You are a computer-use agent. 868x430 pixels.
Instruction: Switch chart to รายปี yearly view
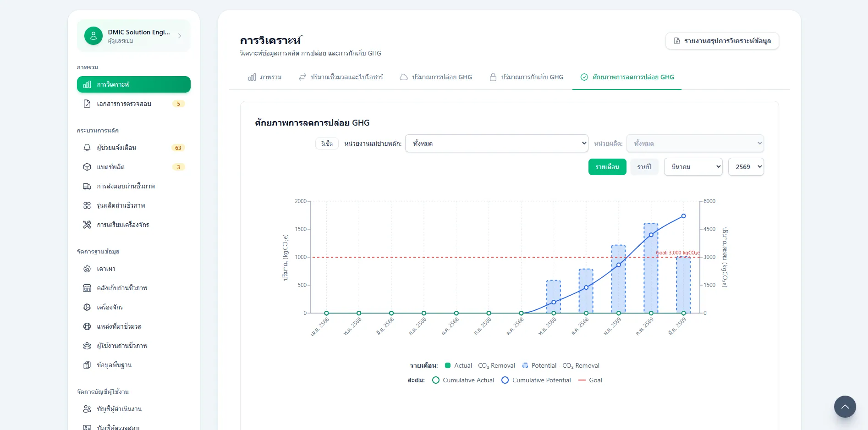(644, 167)
